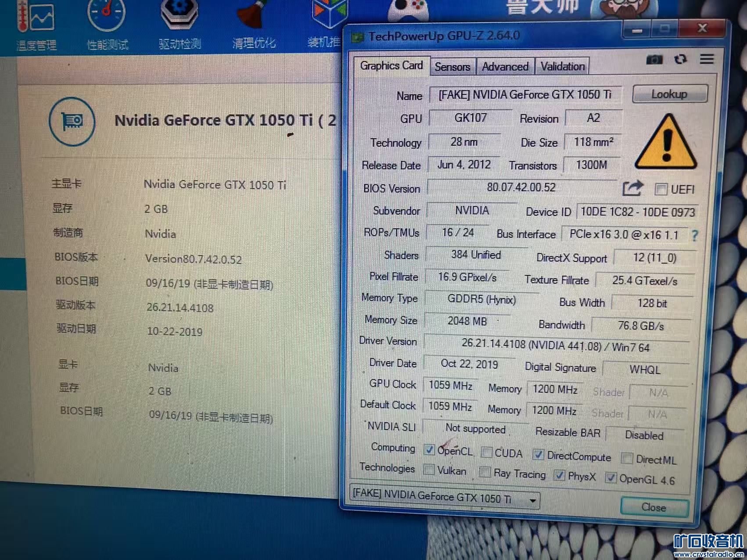The image size is (747, 560).
Task: Open the driver detection tool in Ludashi
Action: [180, 25]
